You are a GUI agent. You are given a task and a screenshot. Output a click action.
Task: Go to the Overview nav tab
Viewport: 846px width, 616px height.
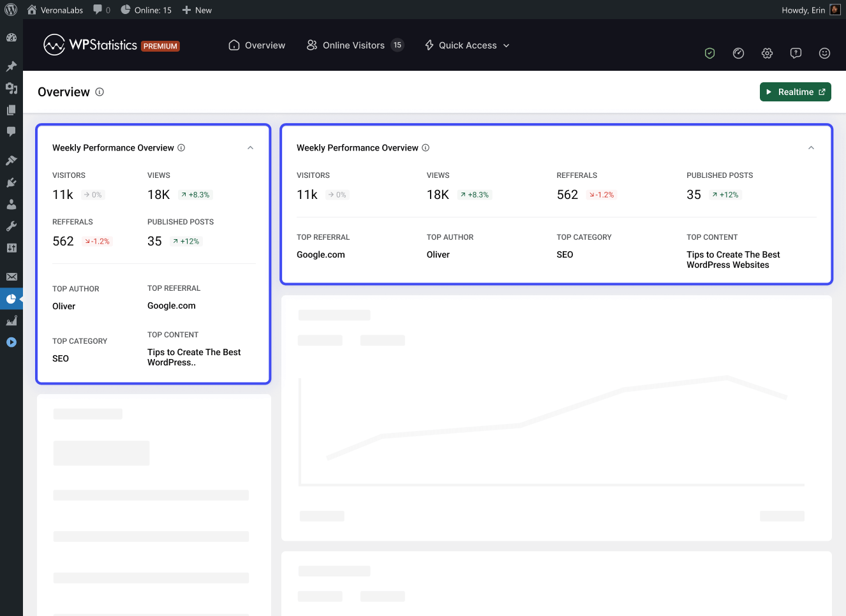(257, 45)
